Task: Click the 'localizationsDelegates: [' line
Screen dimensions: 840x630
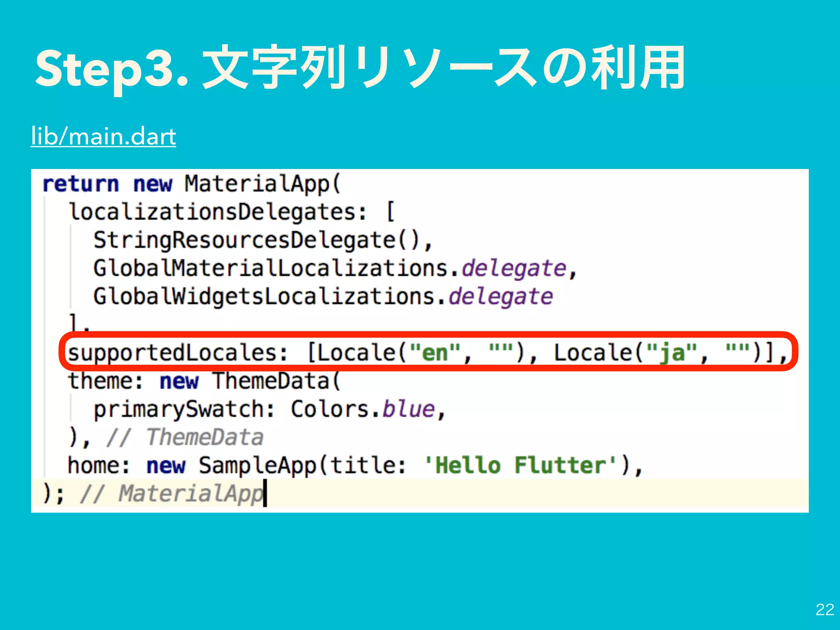Action: pos(232,212)
